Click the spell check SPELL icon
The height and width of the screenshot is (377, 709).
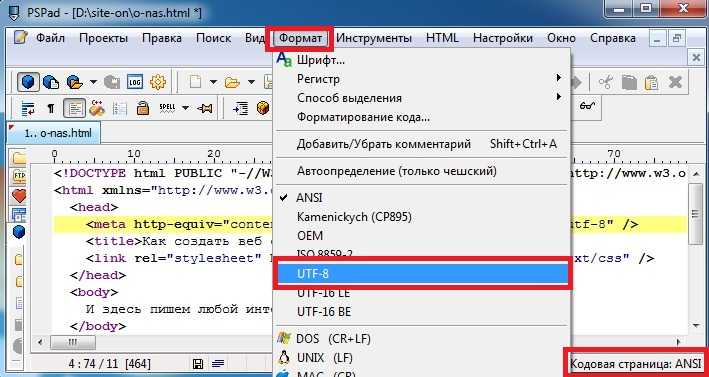(x=167, y=108)
